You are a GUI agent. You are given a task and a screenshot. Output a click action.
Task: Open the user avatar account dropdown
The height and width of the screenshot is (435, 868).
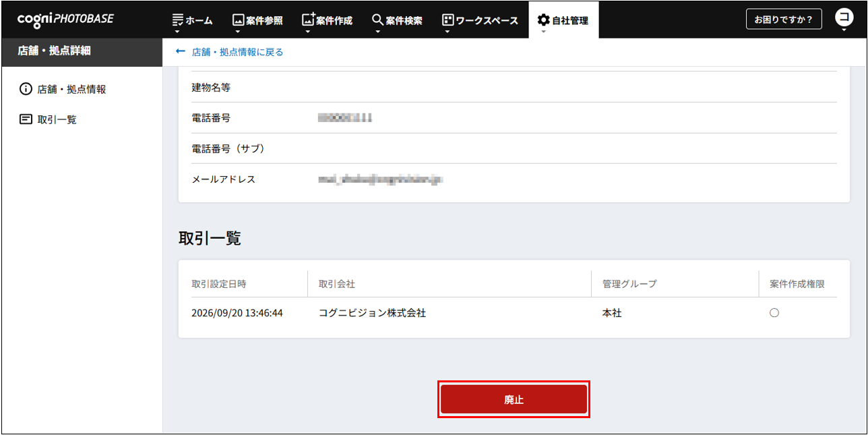[843, 20]
